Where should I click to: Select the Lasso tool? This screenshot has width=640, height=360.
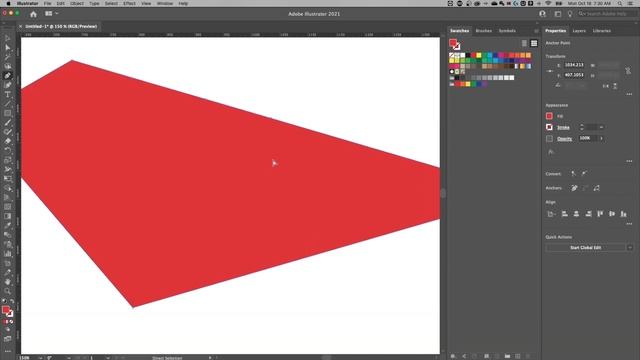(7, 66)
